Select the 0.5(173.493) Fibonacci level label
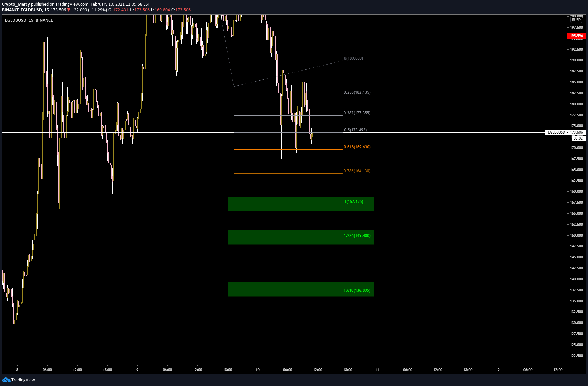This screenshot has width=588, height=386. pos(355,130)
